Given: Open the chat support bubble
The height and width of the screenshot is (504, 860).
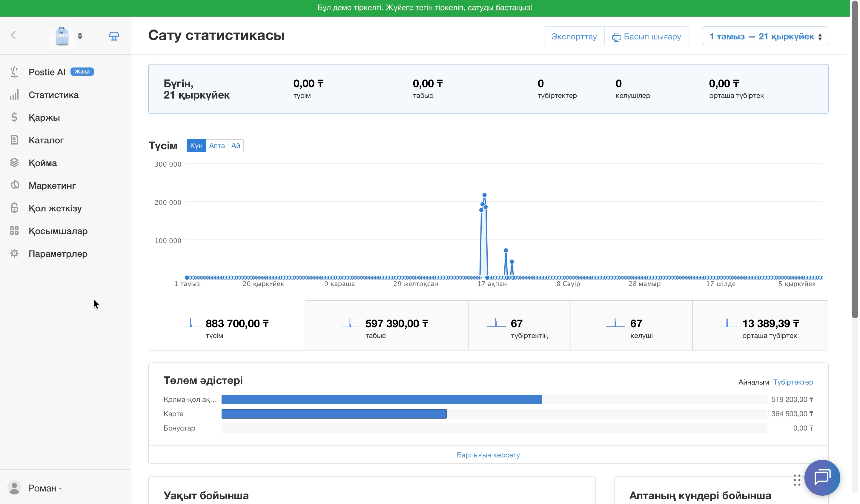Looking at the screenshot, I should pos(822,477).
